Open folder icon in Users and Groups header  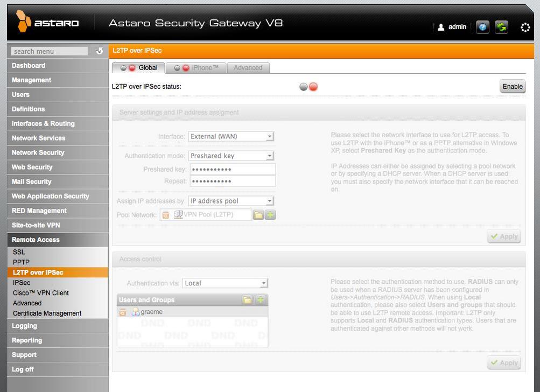tap(247, 300)
